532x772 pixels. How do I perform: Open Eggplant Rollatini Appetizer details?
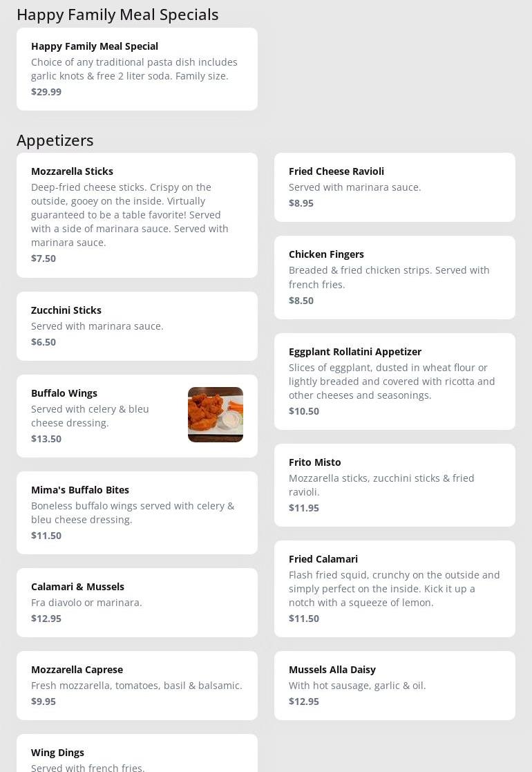395,381
